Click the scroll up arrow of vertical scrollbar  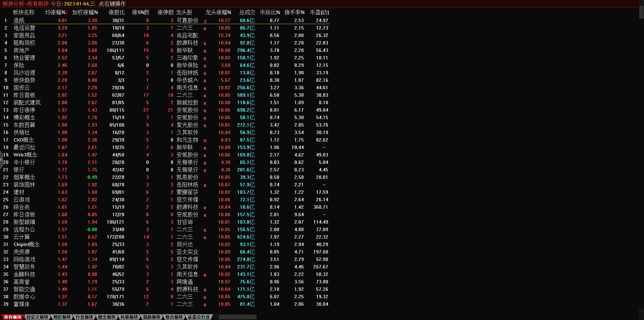click(x=641, y=2)
